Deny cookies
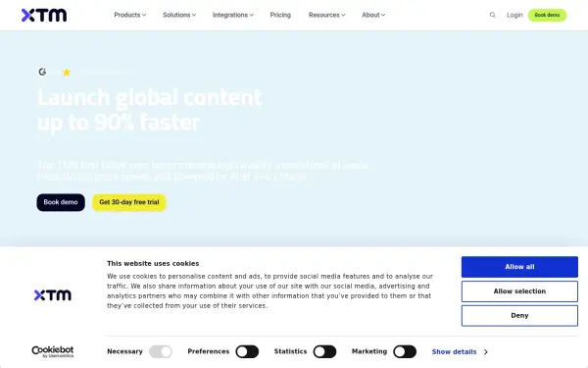This screenshot has width=588, height=368. 519,316
